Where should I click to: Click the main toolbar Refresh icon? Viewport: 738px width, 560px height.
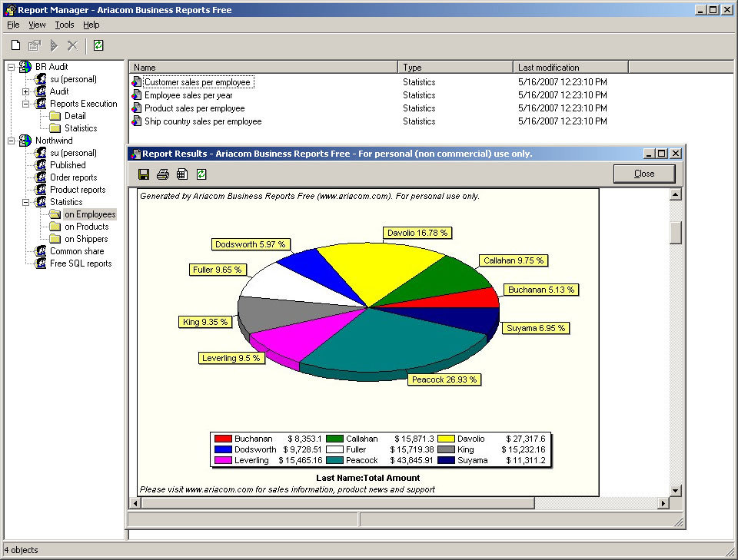(98, 45)
